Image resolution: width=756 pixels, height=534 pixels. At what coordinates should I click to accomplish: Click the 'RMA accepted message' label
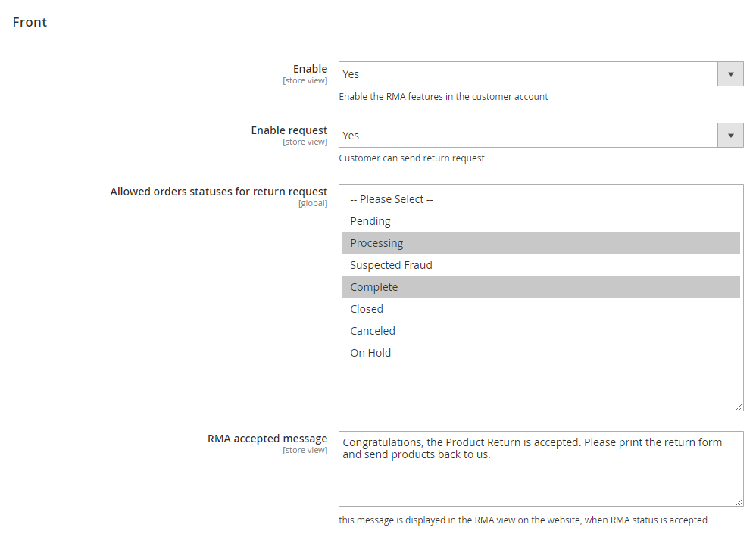coord(267,439)
